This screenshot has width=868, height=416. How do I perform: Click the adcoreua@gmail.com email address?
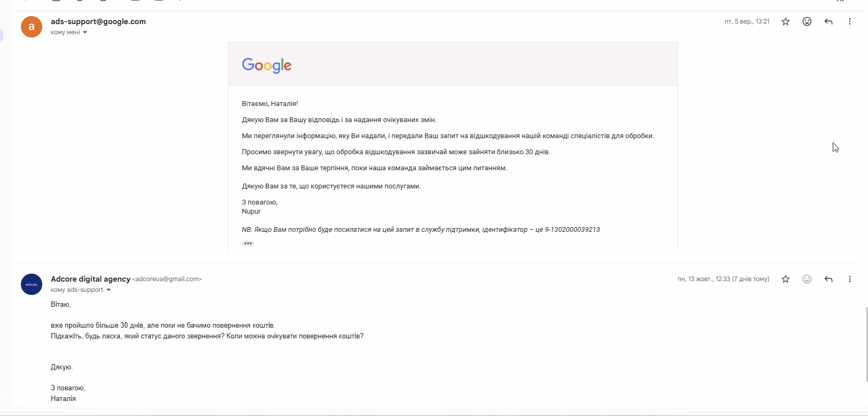click(167, 279)
